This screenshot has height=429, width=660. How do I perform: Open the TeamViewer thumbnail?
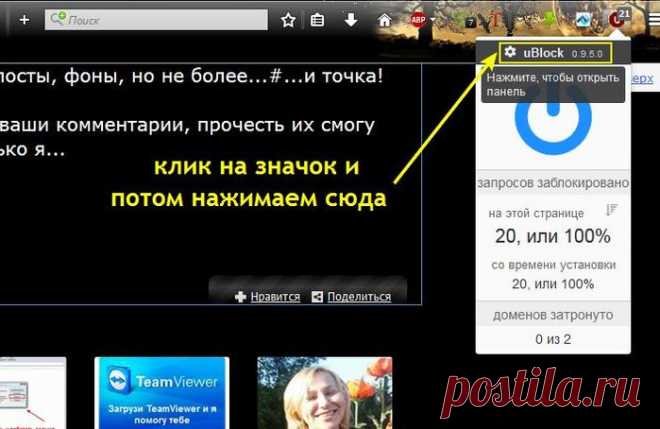162,393
